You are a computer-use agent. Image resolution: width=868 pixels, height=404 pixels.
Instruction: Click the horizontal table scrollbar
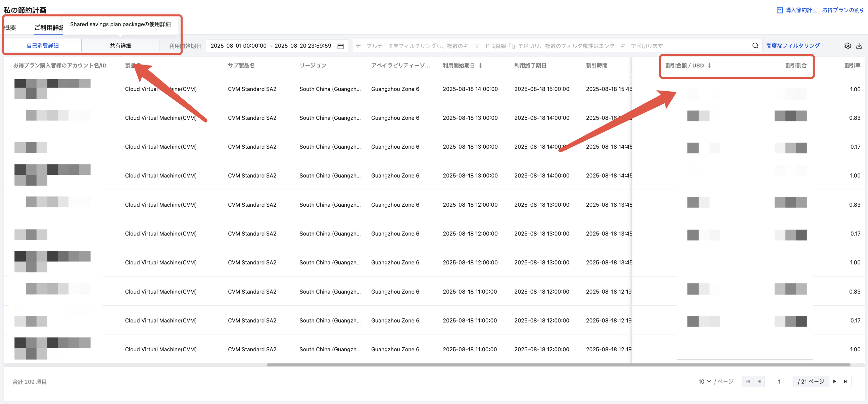pyautogui.click(x=558, y=365)
